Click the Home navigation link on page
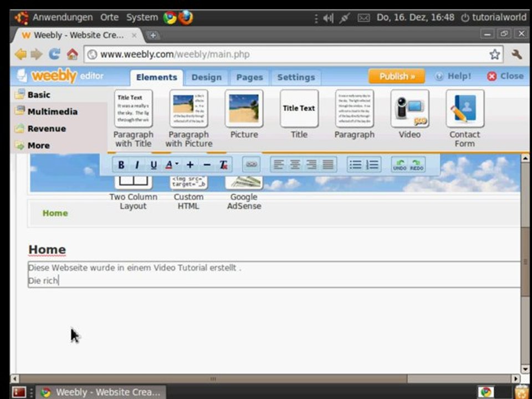 (55, 213)
